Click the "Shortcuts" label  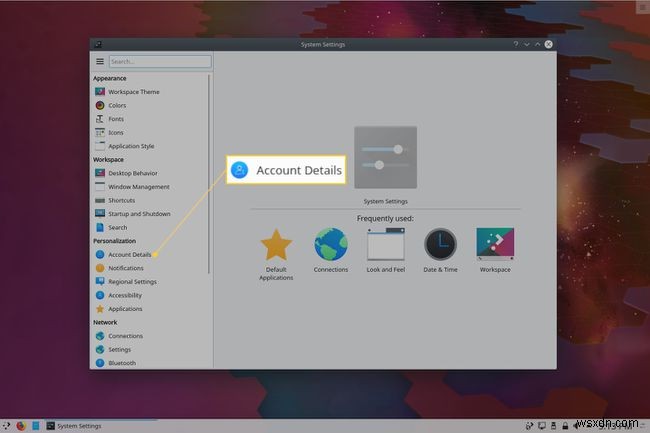[x=121, y=200]
